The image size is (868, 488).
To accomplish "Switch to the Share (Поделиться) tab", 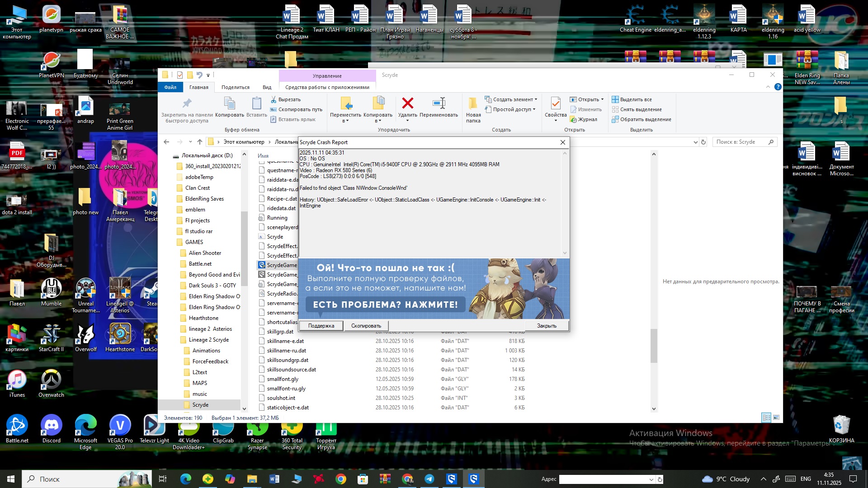I will click(x=235, y=87).
